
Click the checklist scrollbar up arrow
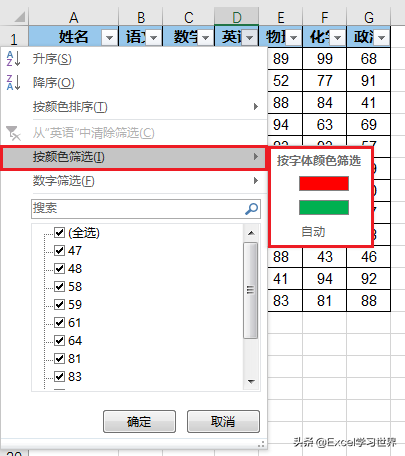pos(251,233)
